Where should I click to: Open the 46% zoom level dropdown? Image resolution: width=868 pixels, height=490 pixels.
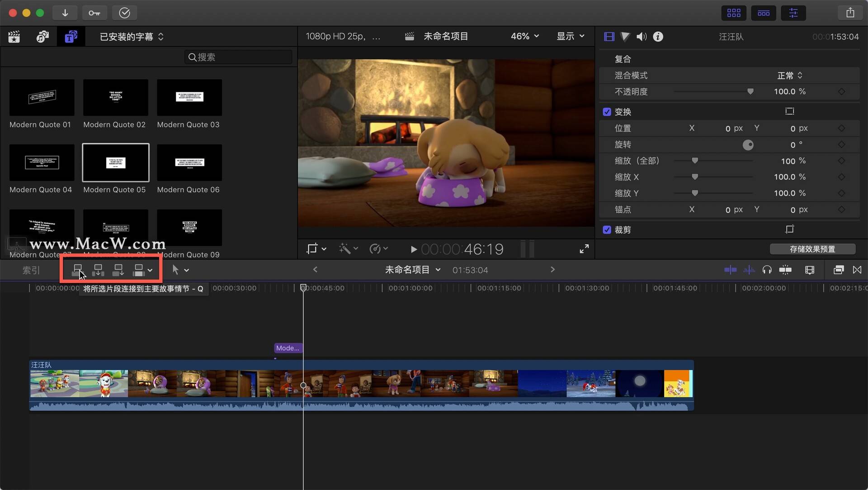(525, 36)
